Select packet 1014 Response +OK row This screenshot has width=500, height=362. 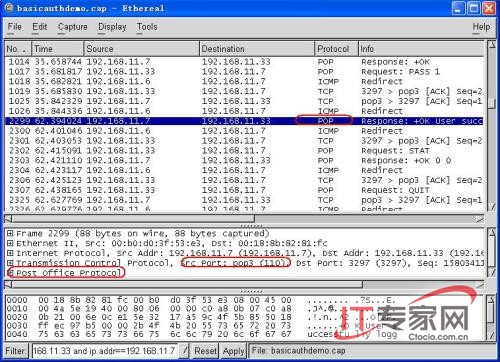pos(244,62)
